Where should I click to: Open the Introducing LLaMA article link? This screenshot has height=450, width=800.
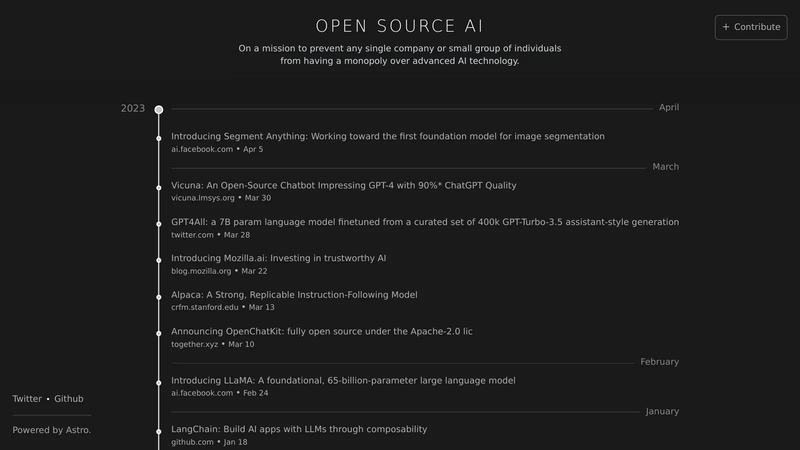coord(343,381)
